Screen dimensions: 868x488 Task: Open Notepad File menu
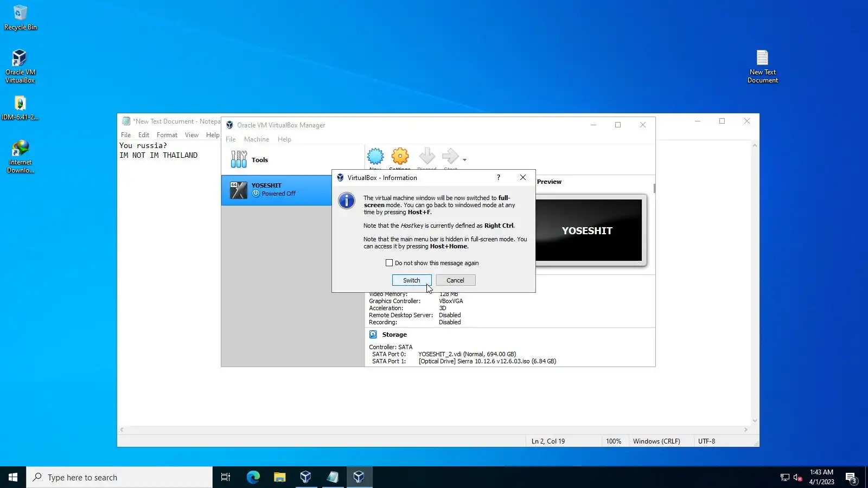pyautogui.click(x=126, y=135)
